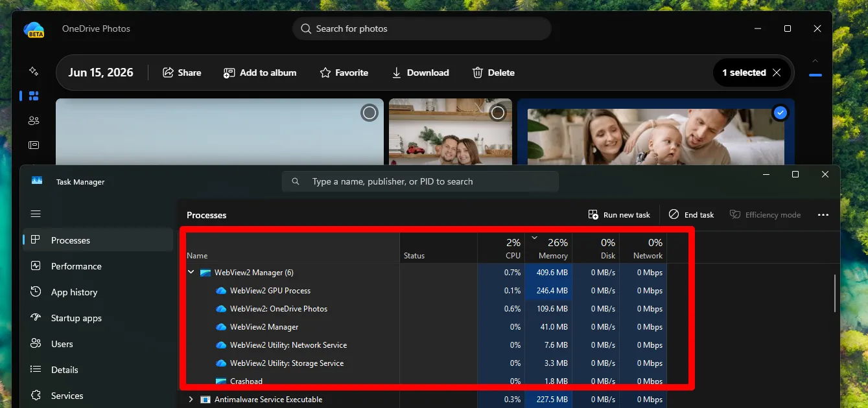Open the Details page
The width and height of the screenshot is (868, 408).
pyautogui.click(x=99, y=370)
